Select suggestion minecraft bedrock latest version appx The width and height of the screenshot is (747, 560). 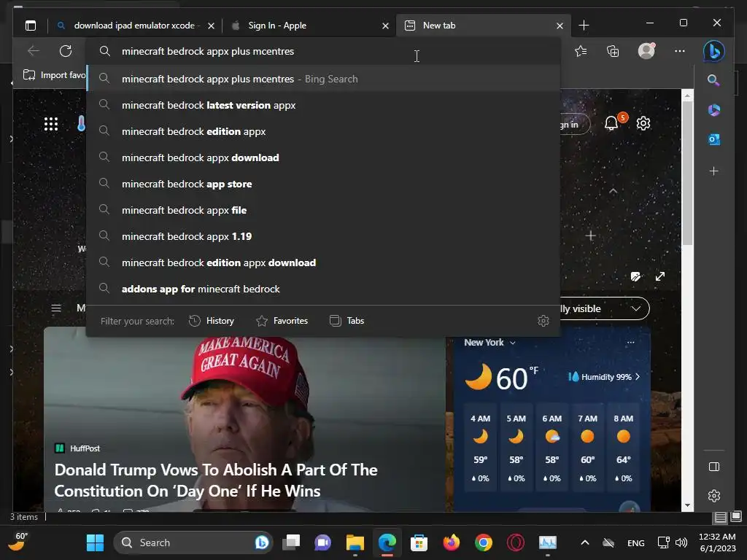point(323,105)
